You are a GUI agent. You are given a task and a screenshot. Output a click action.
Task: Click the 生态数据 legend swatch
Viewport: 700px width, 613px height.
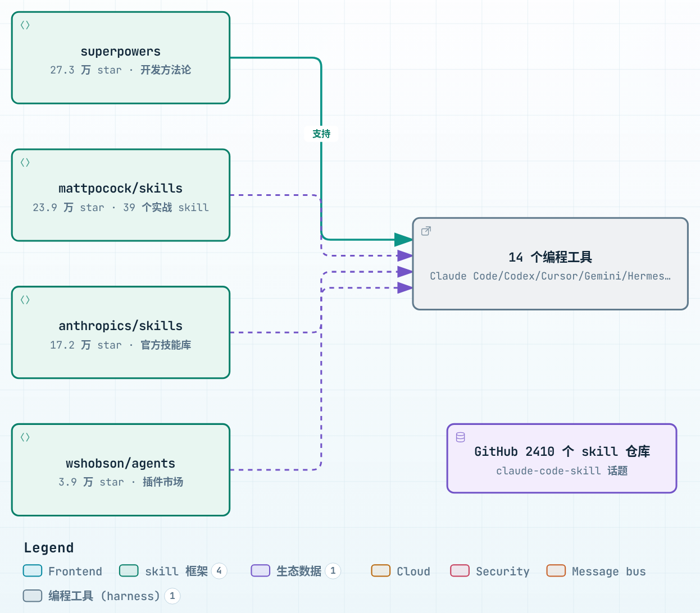point(261,571)
